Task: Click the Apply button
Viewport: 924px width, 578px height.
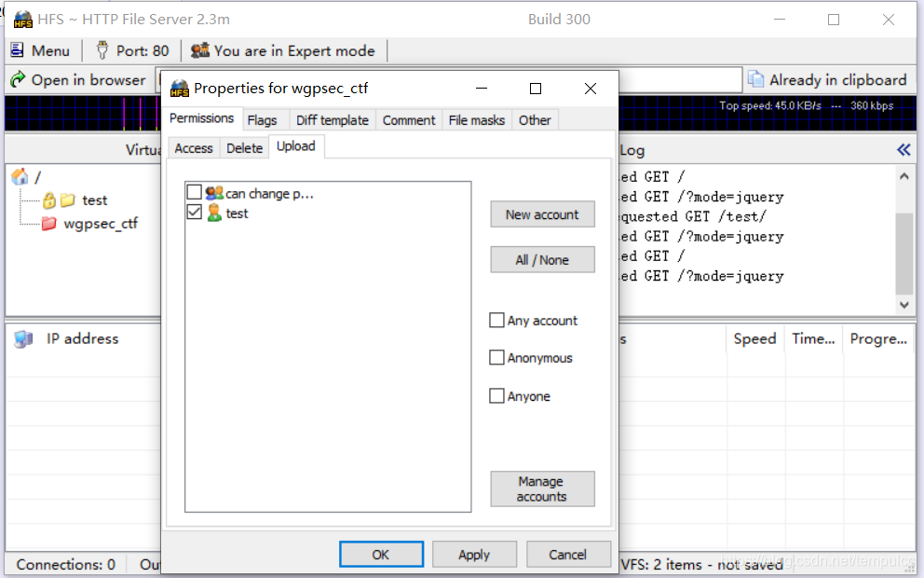Action: pyautogui.click(x=474, y=555)
